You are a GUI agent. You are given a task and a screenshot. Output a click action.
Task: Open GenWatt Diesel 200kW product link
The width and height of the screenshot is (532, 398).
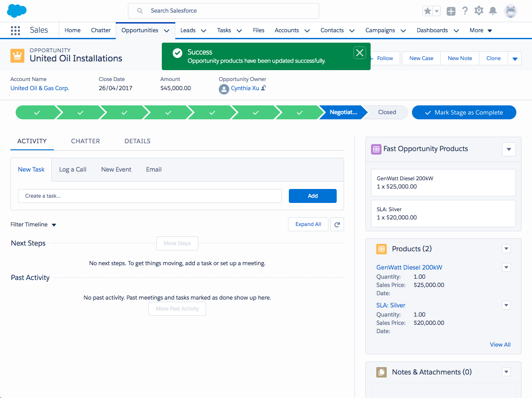[409, 267]
